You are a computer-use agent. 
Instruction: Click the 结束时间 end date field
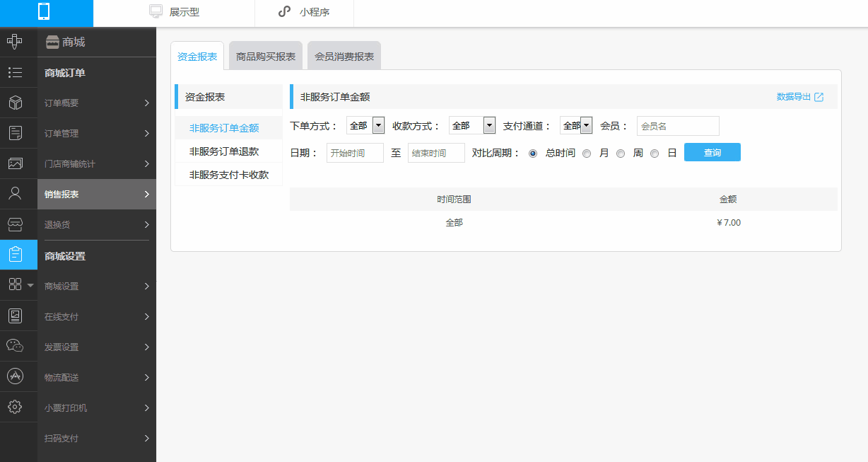coord(436,153)
